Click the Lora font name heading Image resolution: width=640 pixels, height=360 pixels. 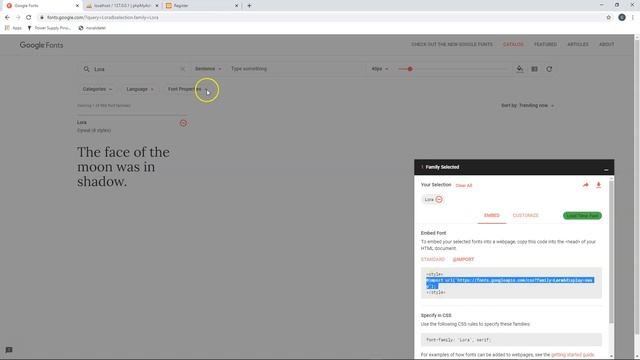tap(82, 122)
